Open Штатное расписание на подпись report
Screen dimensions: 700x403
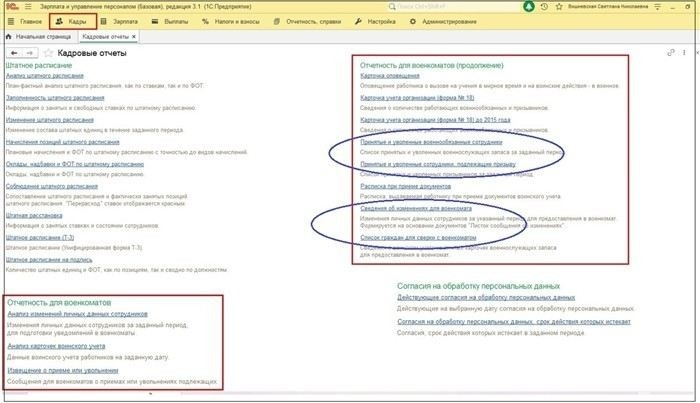(49, 260)
